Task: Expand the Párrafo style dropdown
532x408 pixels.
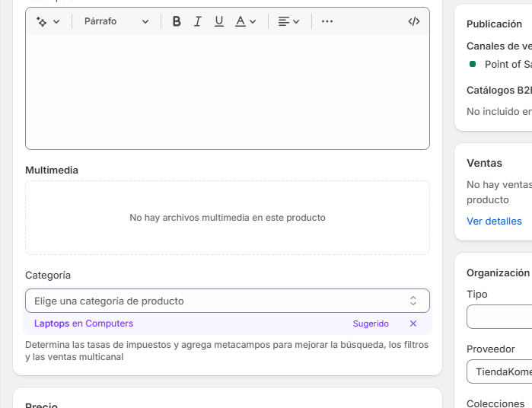Action: click(x=116, y=21)
